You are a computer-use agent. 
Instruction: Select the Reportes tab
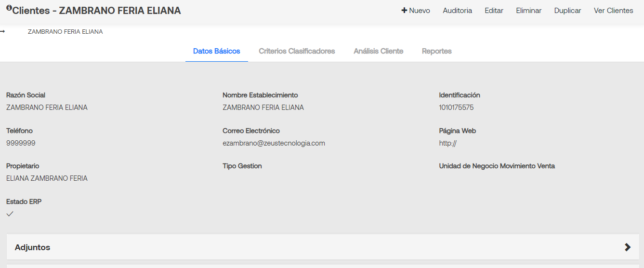pos(437,51)
